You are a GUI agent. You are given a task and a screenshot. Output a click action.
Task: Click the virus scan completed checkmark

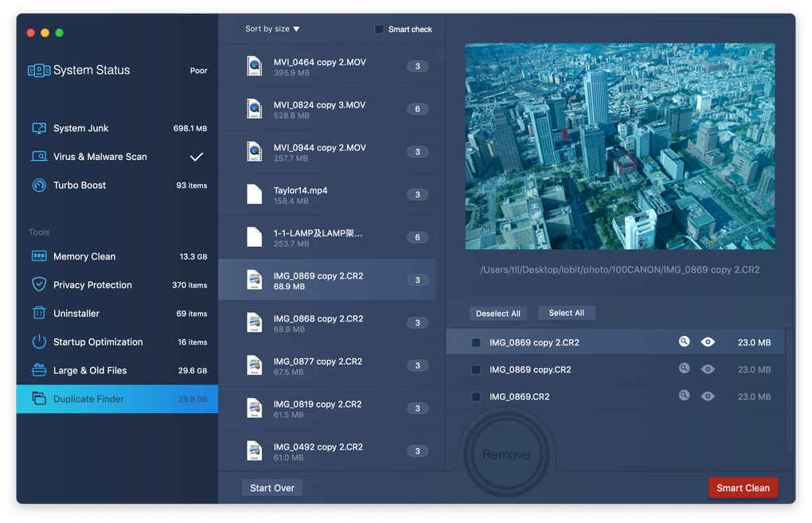(197, 156)
